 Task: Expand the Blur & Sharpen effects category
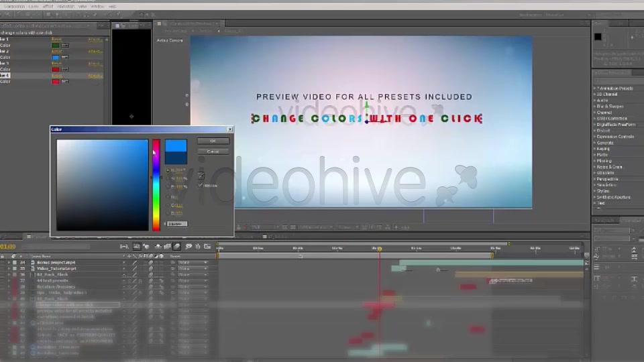click(x=595, y=107)
